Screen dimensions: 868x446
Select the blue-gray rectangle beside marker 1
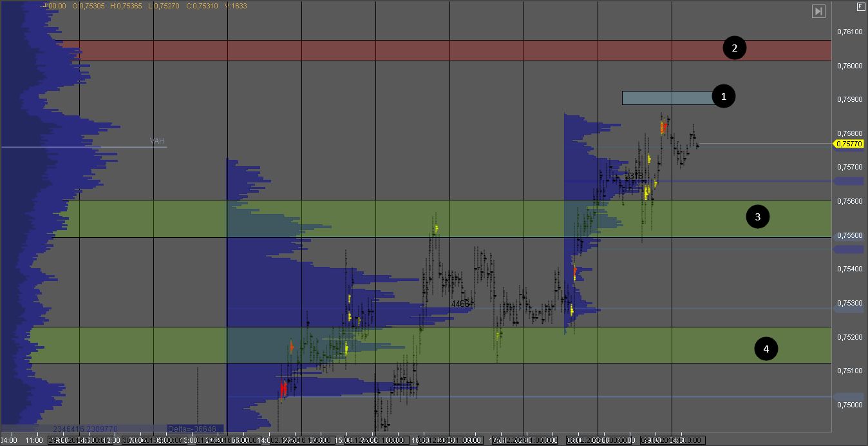(666, 97)
